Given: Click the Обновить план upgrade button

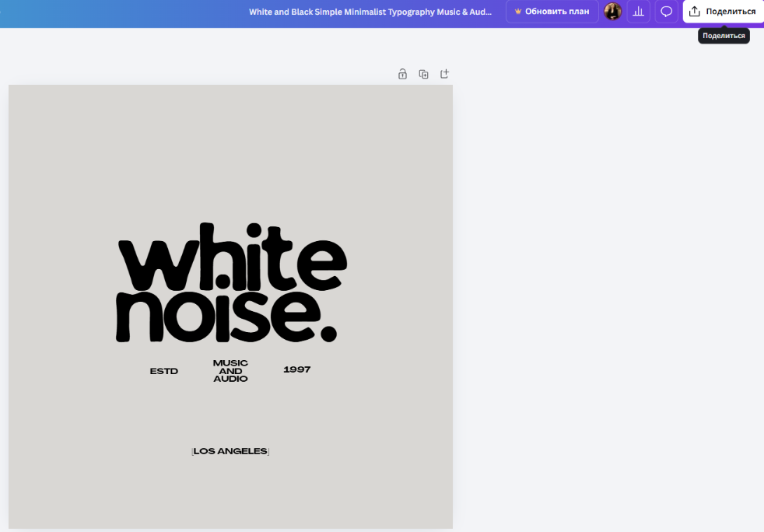Looking at the screenshot, I should click(x=552, y=12).
